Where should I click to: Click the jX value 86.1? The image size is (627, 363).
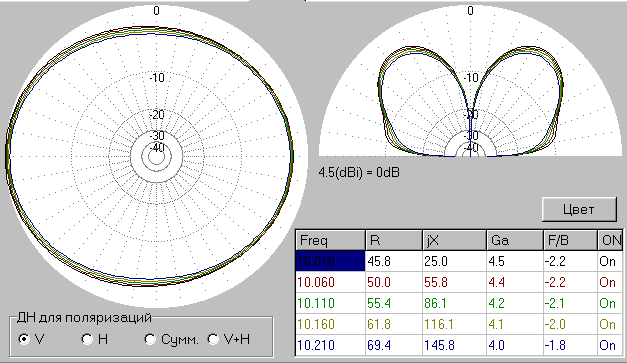[x=455, y=303]
